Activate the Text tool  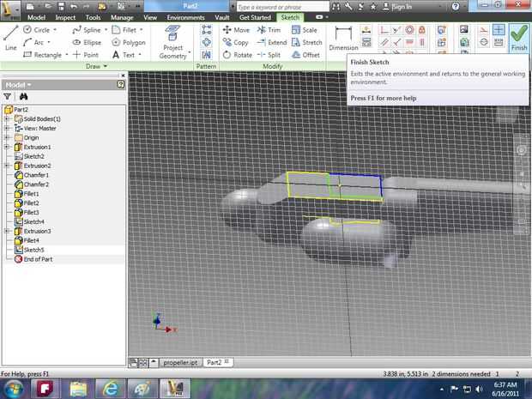pyautogui.click(x=124, y=55)
